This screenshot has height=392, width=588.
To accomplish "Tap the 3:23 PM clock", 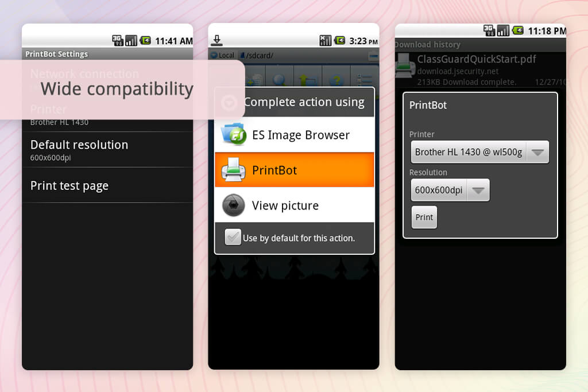I will tap(363, 41).
